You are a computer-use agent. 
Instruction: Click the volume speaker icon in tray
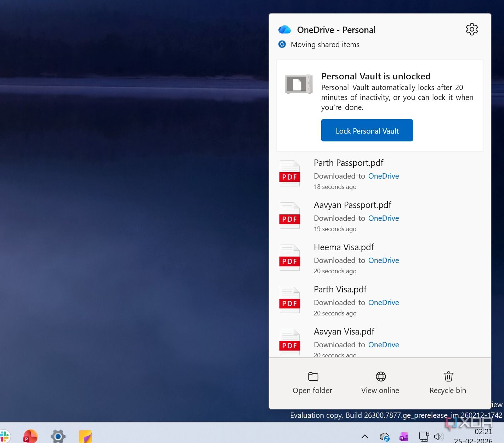tap(439, 436)
